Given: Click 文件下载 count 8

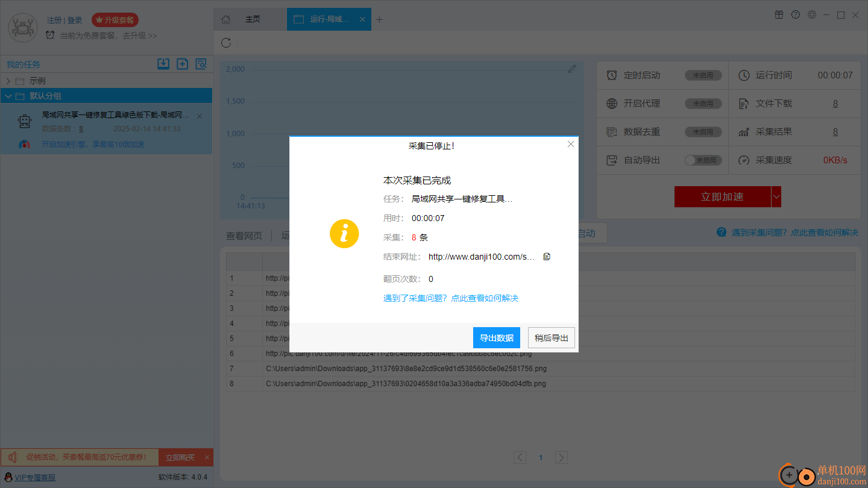Looking at the screenshot, I should coord(835,104).
